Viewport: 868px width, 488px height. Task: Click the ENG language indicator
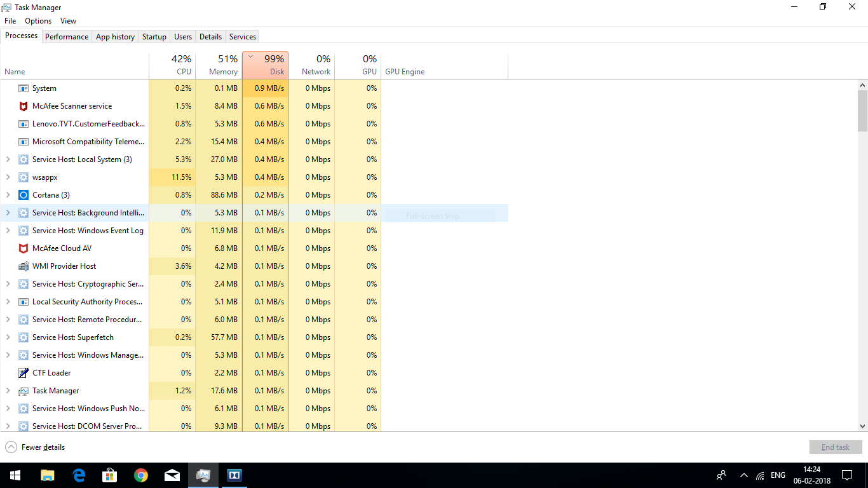tap(778, 475)
